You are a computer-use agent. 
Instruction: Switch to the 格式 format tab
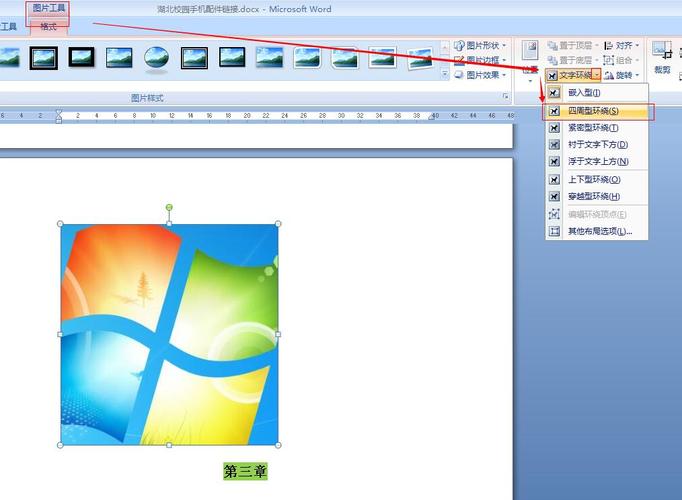pos(48,27)
